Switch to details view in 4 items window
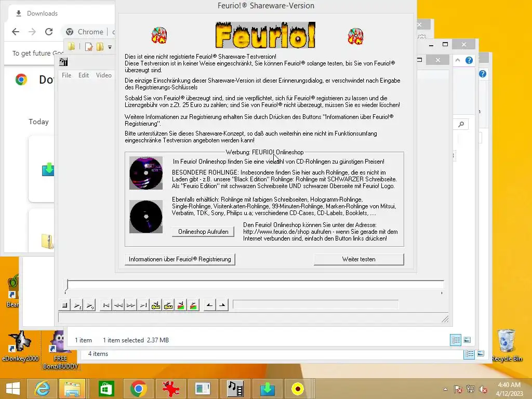Screen dimensions: 532x399 coord(469,354)
